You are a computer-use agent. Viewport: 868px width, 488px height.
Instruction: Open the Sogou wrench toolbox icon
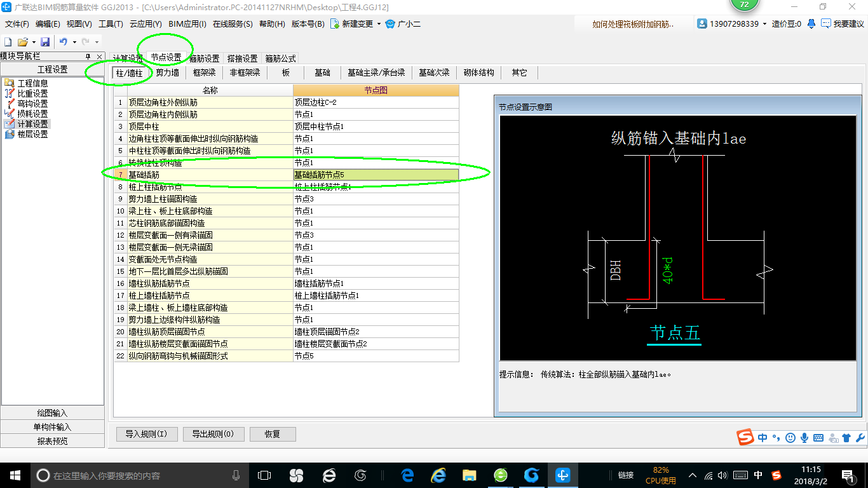pos(860,438)
